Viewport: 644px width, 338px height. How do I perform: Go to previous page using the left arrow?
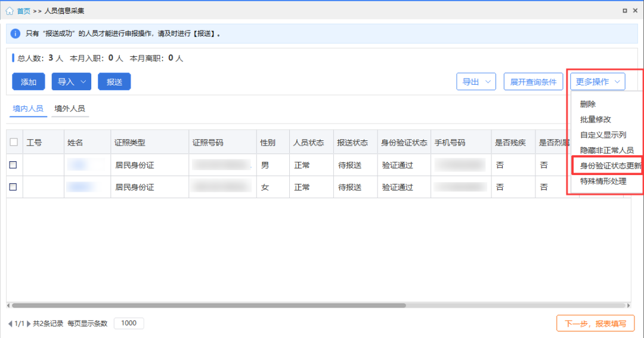10,324
